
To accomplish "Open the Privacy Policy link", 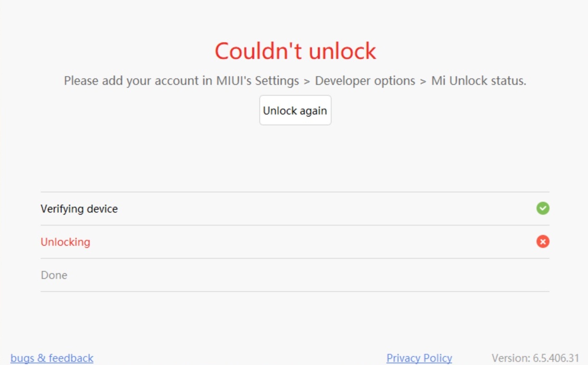I will tap(419, 358).
